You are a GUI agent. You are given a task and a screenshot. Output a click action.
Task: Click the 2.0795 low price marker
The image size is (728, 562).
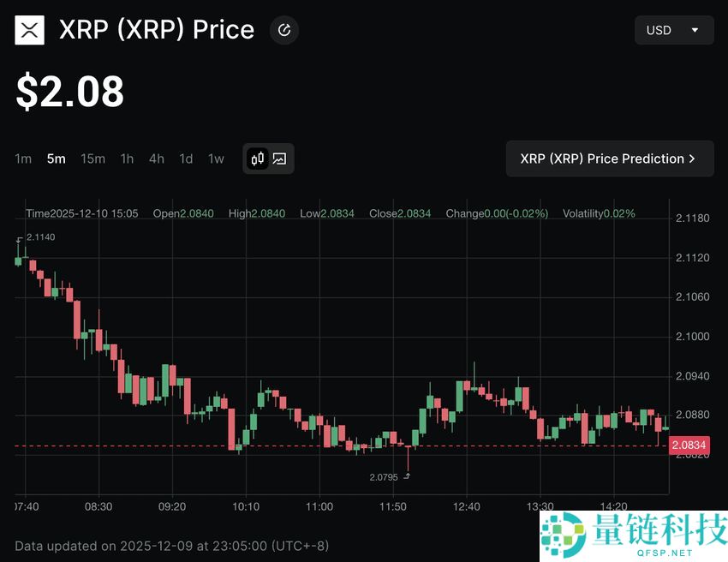[x=383, y=476]
